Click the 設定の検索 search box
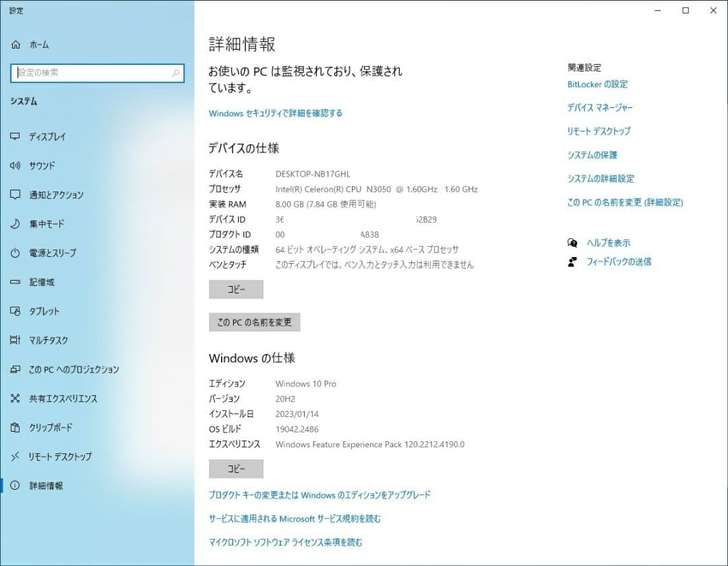728x566 pixels. pyautogui.click(x=96, y=73)
